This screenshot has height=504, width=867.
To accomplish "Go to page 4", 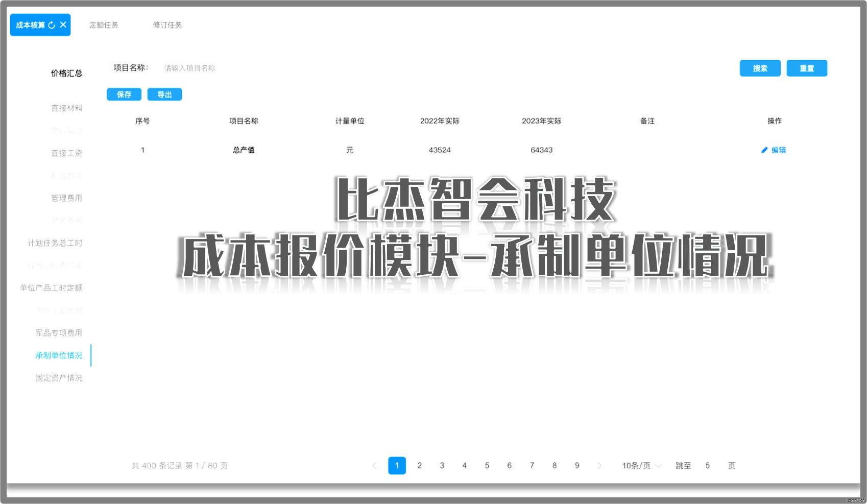I will click(x=465, y=466).
